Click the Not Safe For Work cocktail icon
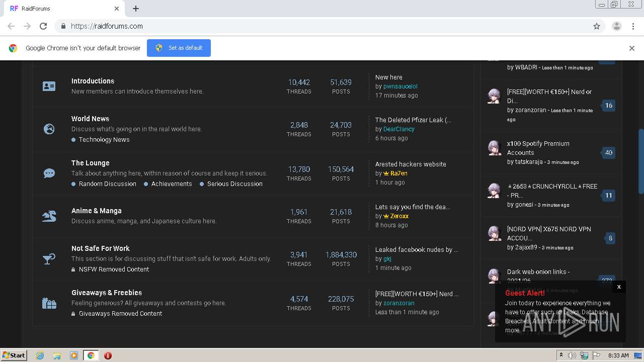The width and height of the screenshot is (644, 362). (x=49, y=259)
